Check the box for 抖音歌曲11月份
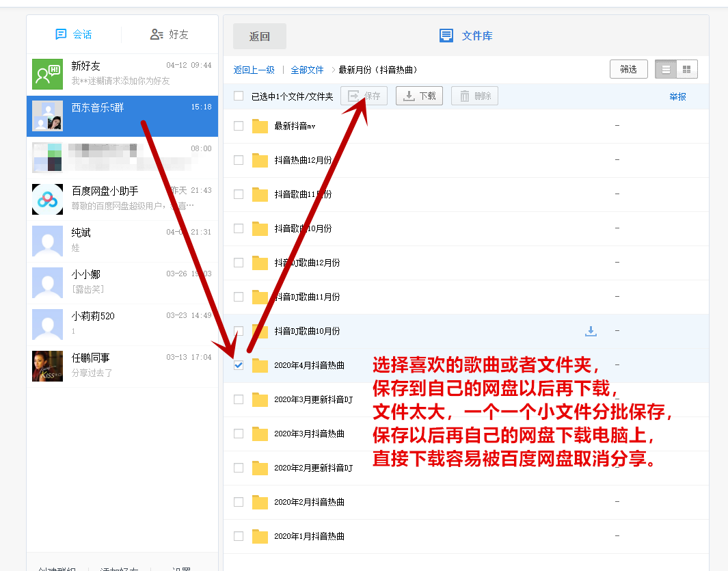Viewport: 728px width, 571px height. click(239, 194)
